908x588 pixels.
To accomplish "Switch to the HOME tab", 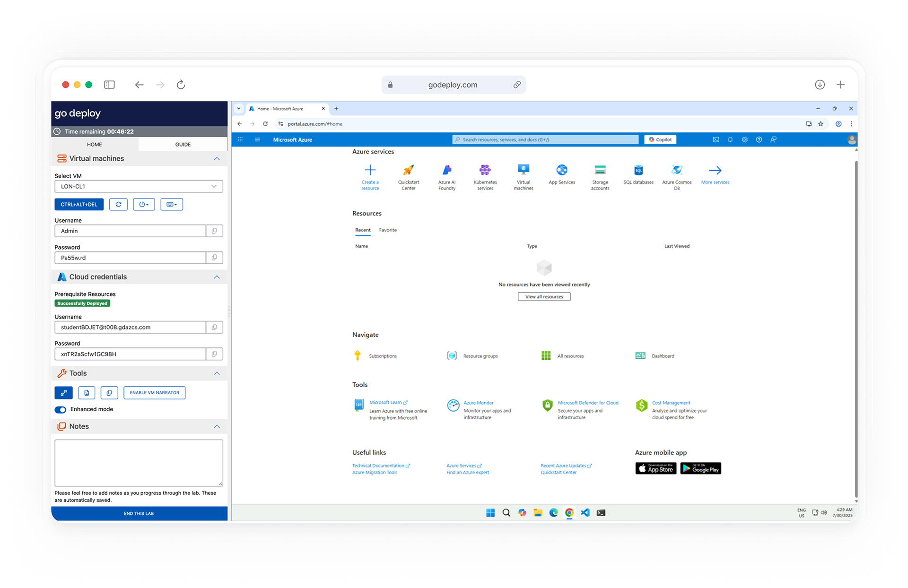I will [95, 144].
